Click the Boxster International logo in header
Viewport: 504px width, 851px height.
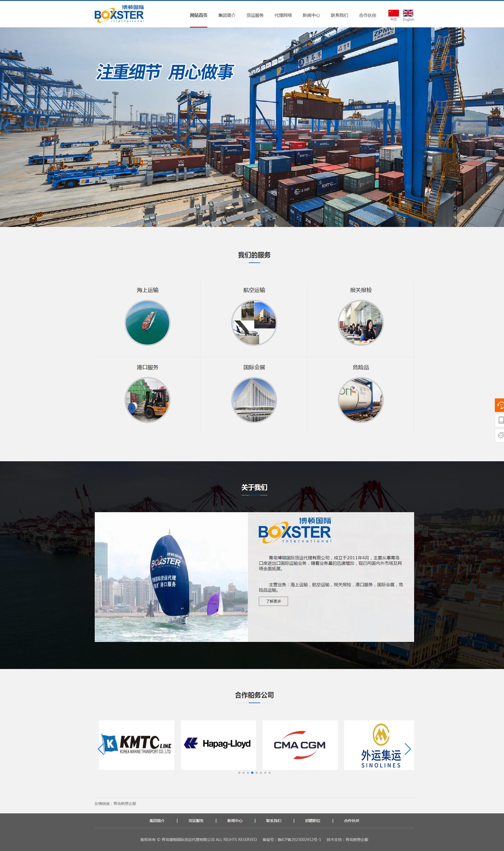pyautogui.click(x=119, y=14)
